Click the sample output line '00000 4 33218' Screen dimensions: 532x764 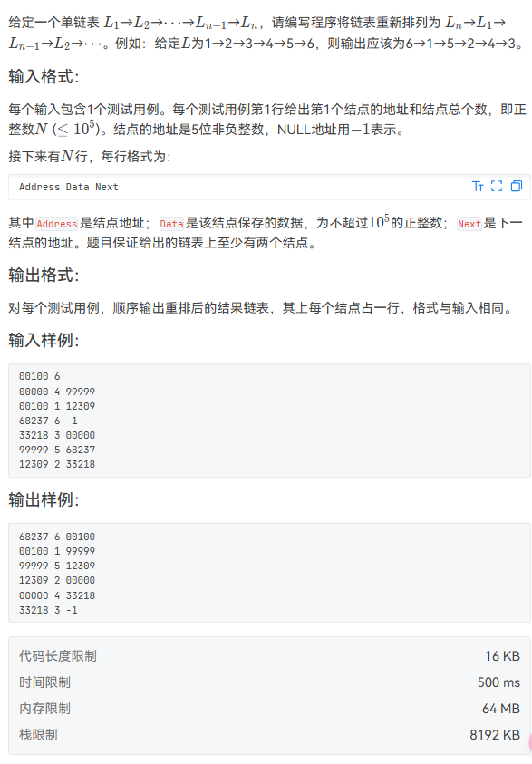coord(57,595)
